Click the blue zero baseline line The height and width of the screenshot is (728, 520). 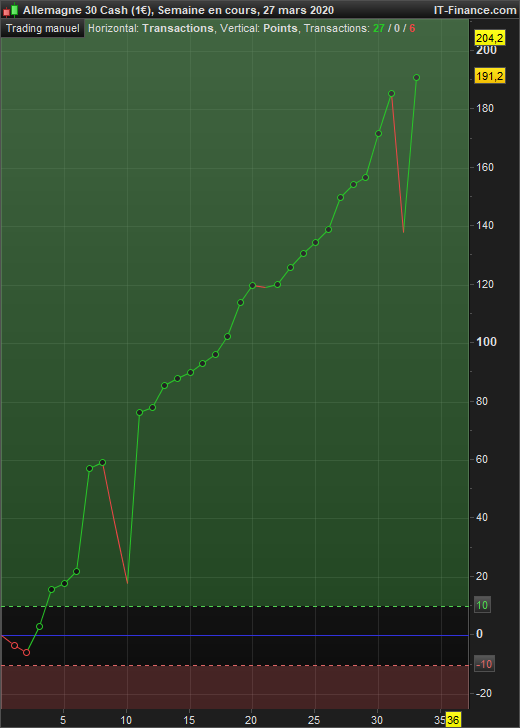click(x=234, y=635)
